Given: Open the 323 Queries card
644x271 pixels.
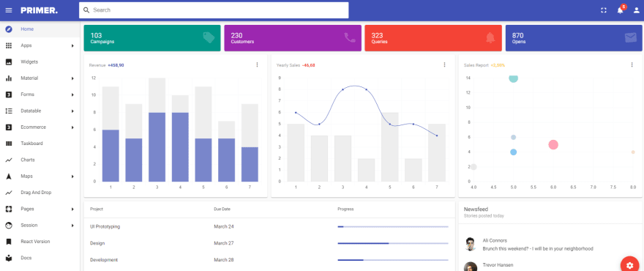Looking at the screenshot, I should tap(433, 38).
